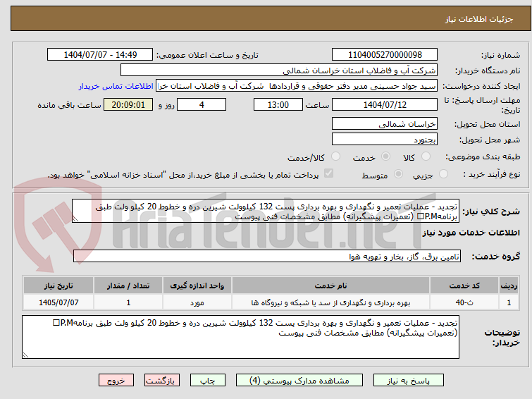Image resolution: width=532 pixels, height=399 pixels.
Task: Click the چاپ print button
Action: point(208,381)
